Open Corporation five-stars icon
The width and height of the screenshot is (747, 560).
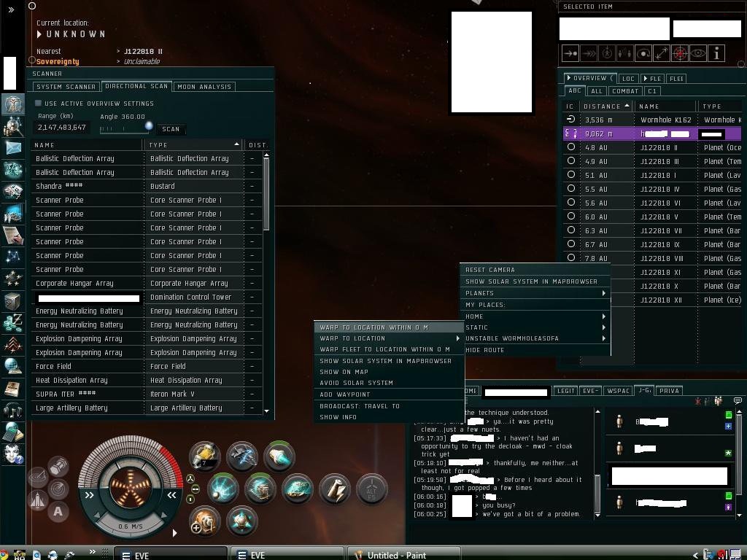13,278
